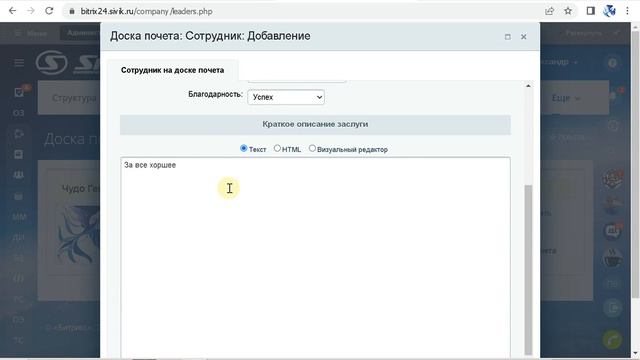Select the HTML radio option

[277, 148]
